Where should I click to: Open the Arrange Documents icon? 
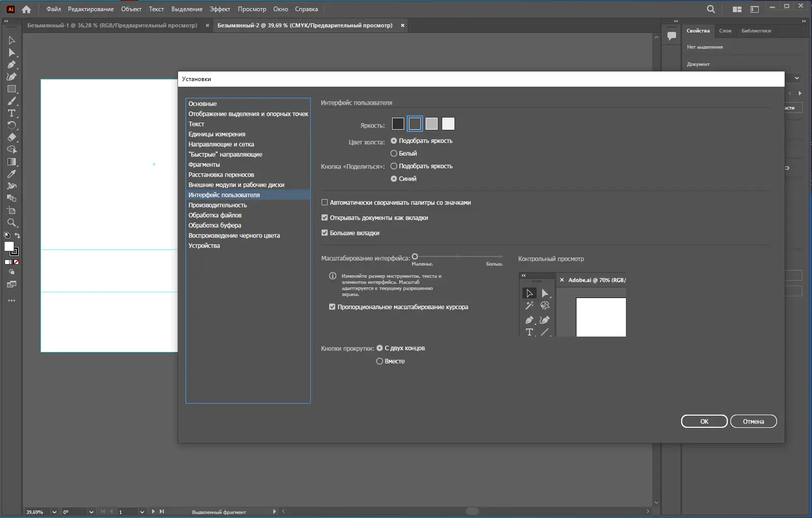737,9
